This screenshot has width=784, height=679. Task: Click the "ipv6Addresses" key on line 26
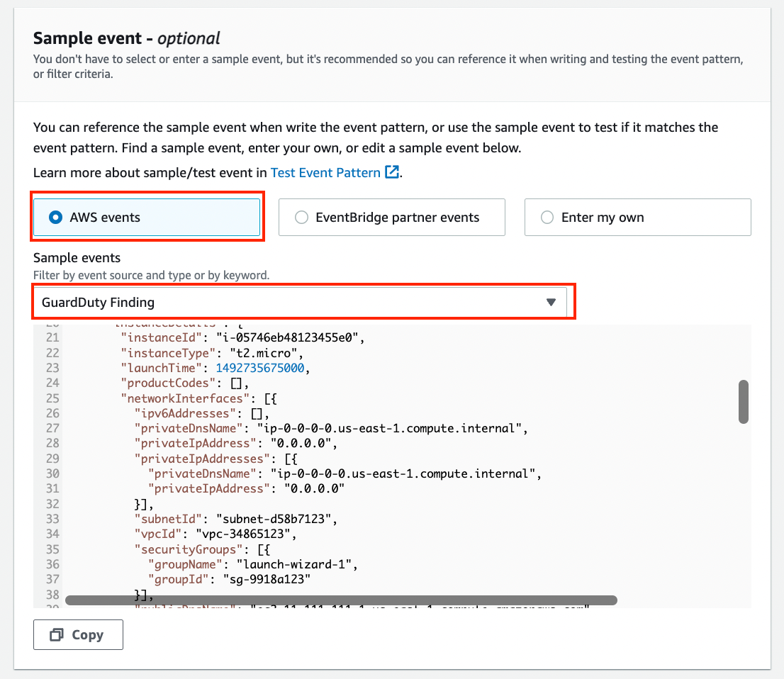tap(185, 413)
